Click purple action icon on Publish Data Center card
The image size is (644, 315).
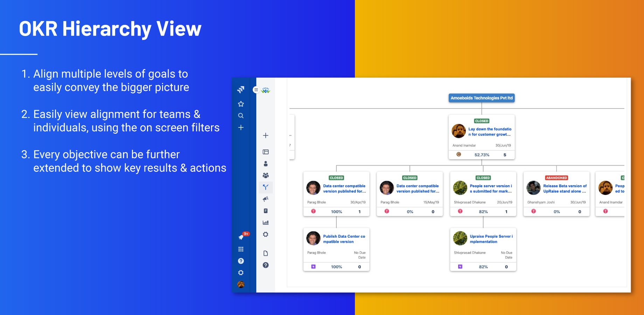(313, 267)
